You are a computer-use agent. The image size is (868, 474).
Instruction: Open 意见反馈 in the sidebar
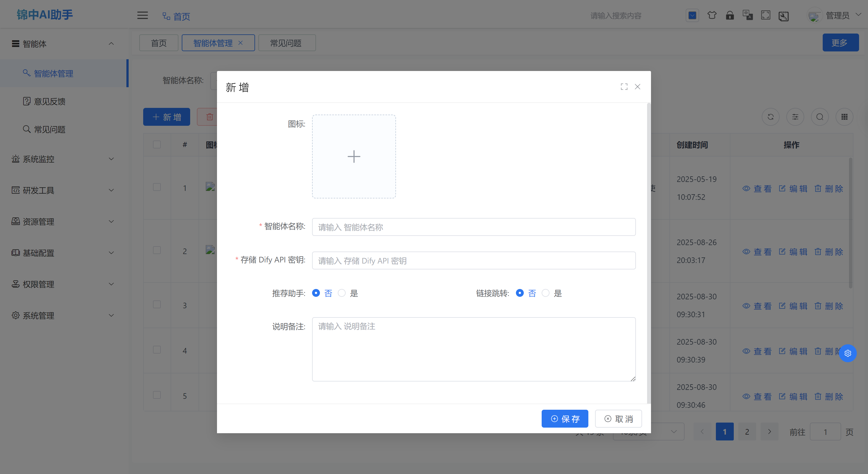pyautogui.click(x=49, y=101)
